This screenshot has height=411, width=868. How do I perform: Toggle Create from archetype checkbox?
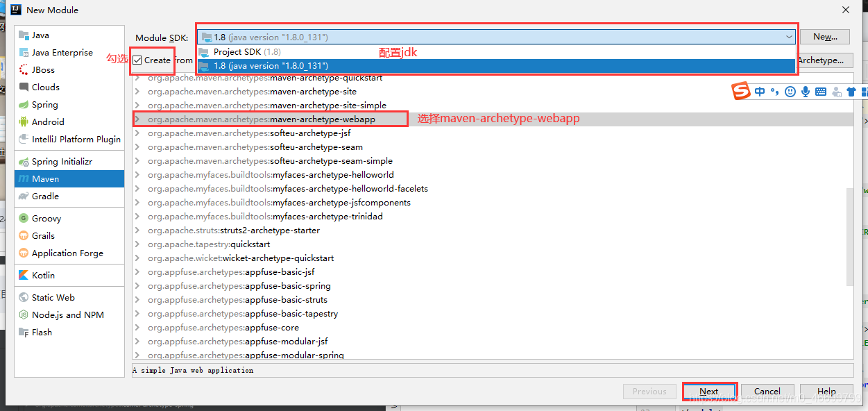coord(137,60)
